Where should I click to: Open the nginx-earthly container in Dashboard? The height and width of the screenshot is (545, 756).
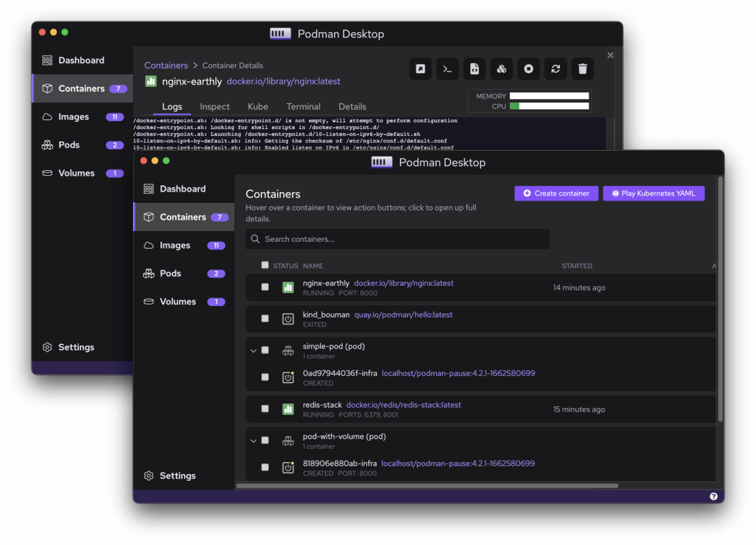tap(326, 283)
